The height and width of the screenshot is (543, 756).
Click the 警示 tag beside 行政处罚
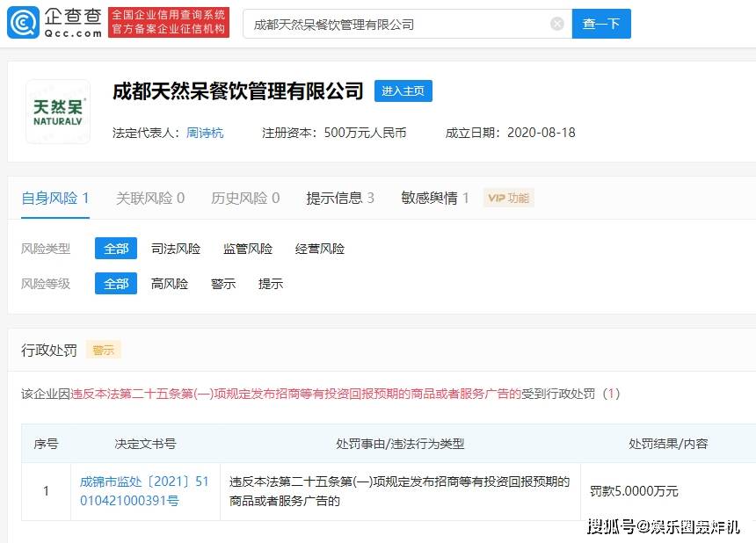104,351
